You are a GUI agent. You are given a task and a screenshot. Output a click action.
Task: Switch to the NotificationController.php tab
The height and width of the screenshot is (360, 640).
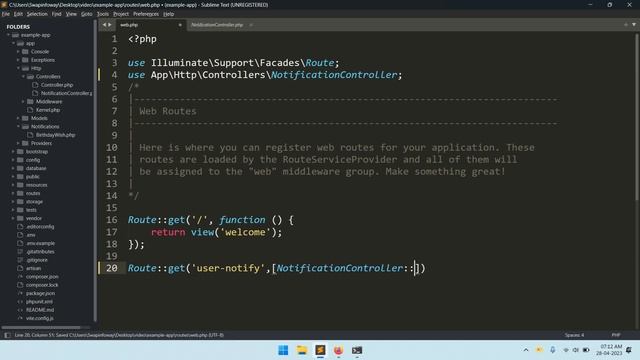tap(217, 25)
